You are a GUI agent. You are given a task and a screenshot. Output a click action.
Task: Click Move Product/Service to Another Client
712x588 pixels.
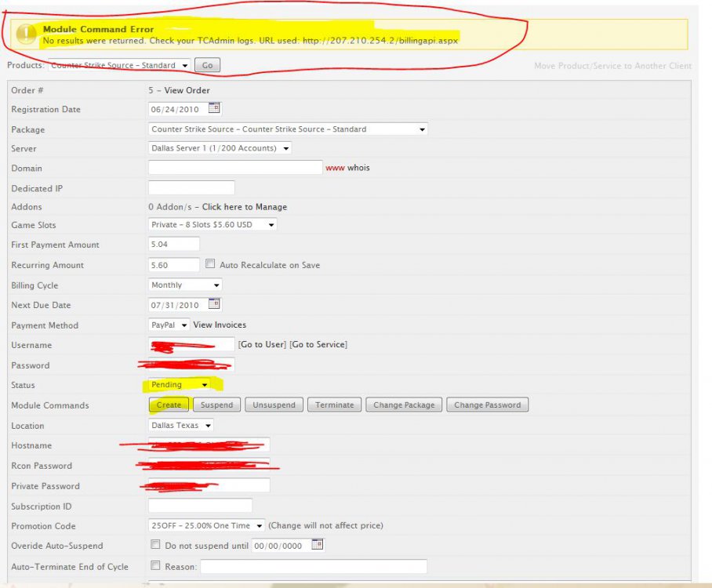click(612, 66)
